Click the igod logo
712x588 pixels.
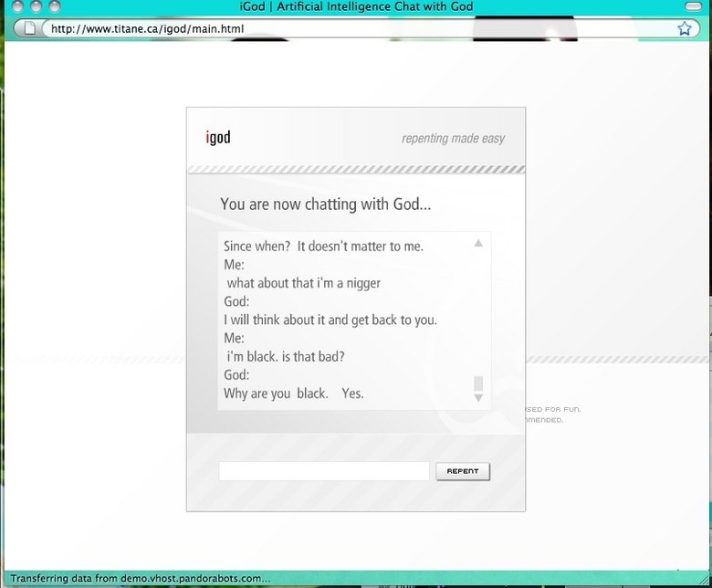click(x=218, y=138)
